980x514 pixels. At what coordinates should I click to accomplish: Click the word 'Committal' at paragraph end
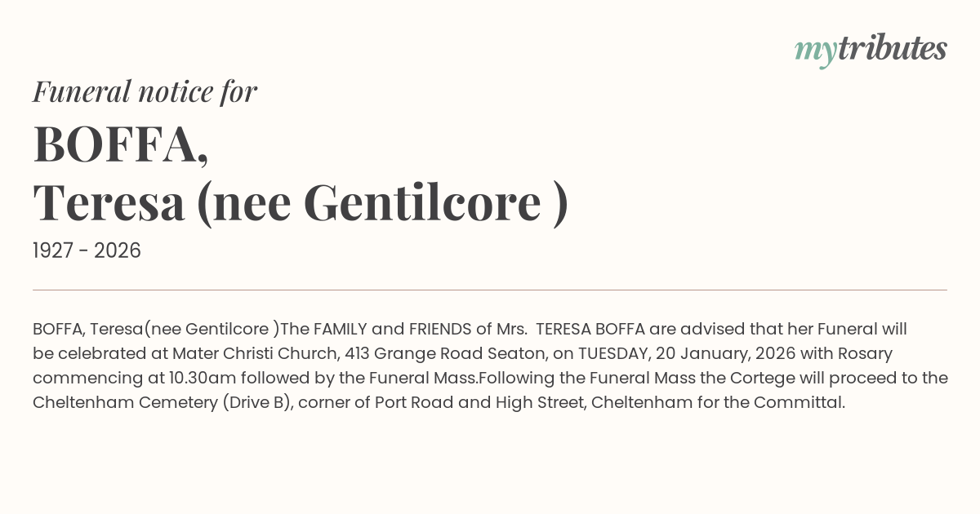pyautogui.click(x=798, y=402)
